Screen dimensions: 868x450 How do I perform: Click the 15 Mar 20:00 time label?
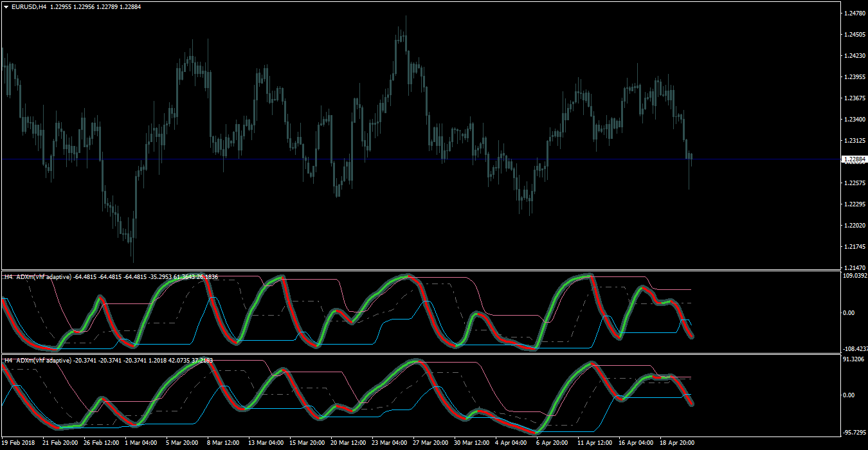pyautogui.click(x=307, y=443)
